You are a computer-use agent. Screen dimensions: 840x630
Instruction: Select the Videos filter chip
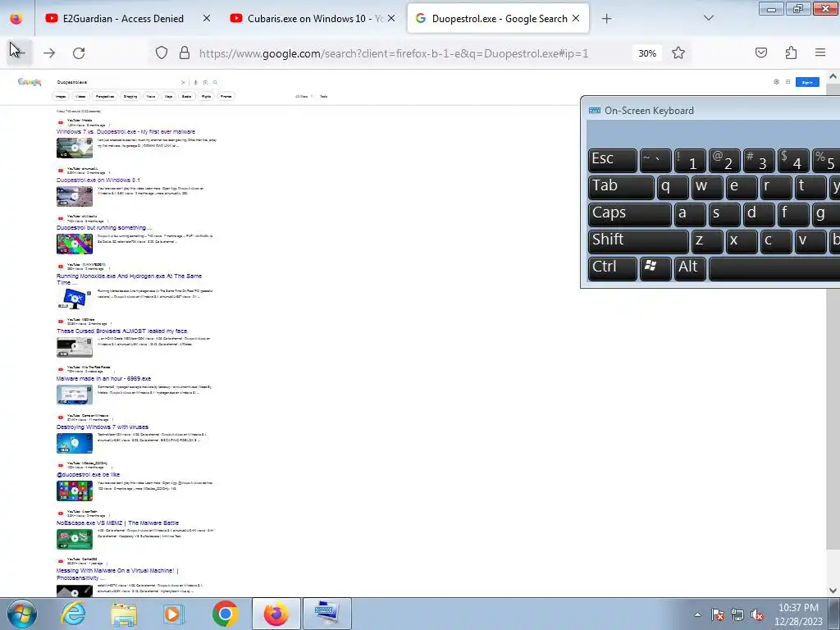80,97
